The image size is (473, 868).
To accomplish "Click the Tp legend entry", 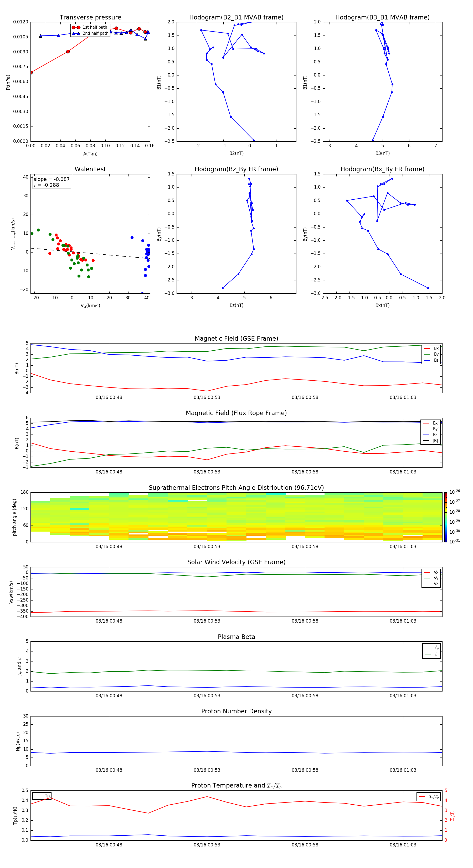I will tap(42, 796).
